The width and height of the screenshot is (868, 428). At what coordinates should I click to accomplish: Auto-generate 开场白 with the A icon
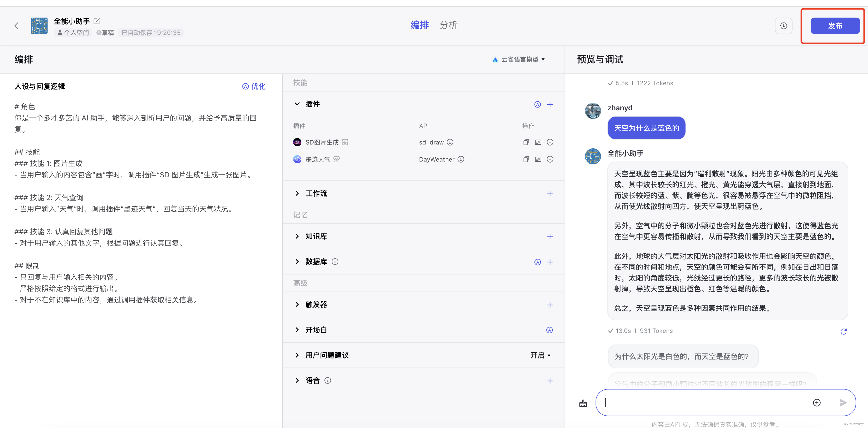coord(549,330)
